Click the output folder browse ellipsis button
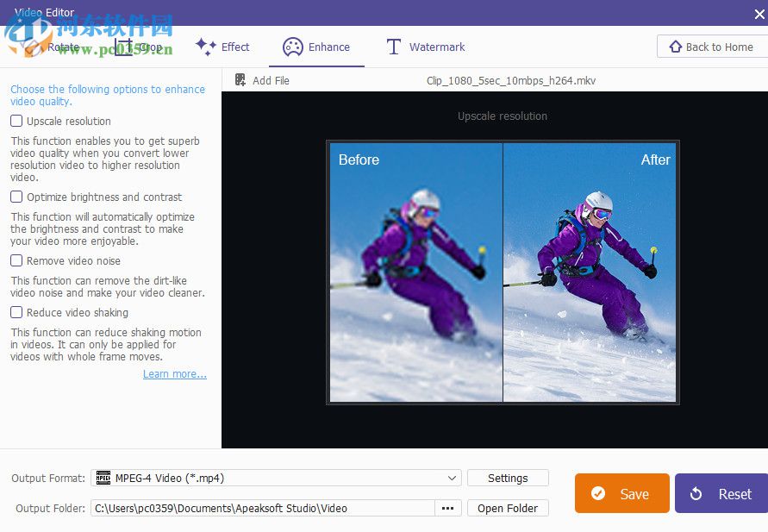Screen dimensions: 768x532 447,508
